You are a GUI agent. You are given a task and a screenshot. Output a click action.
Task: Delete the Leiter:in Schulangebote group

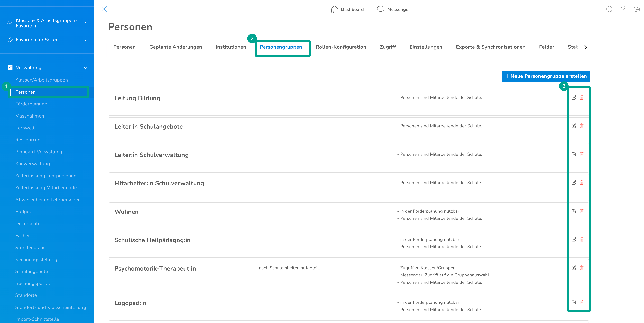coord(582,126)
